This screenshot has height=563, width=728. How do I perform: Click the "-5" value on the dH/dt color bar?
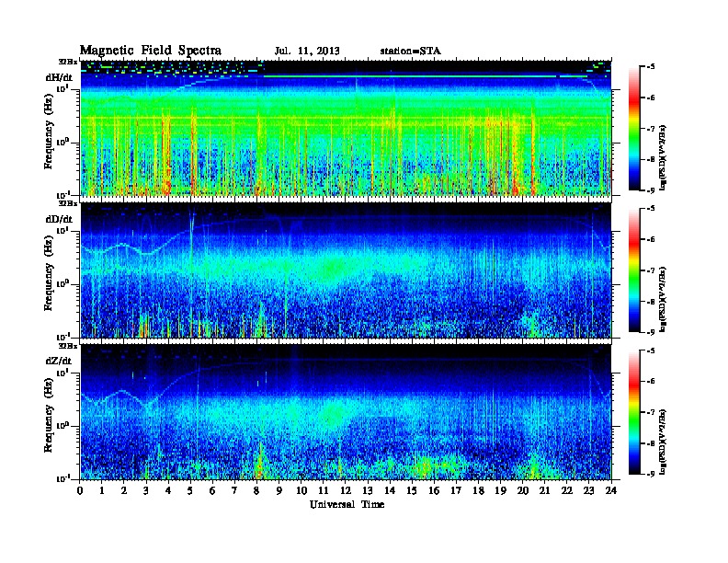(x=651, y=67)
